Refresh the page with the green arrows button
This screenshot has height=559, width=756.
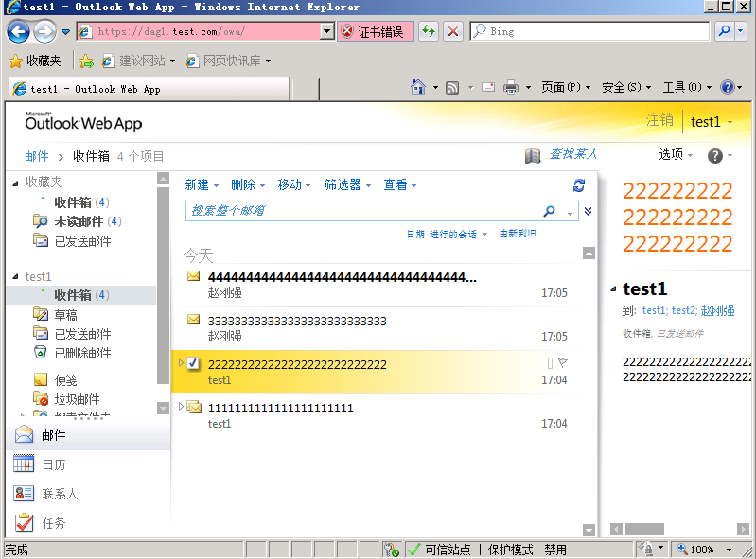click(x=429, y=32)
